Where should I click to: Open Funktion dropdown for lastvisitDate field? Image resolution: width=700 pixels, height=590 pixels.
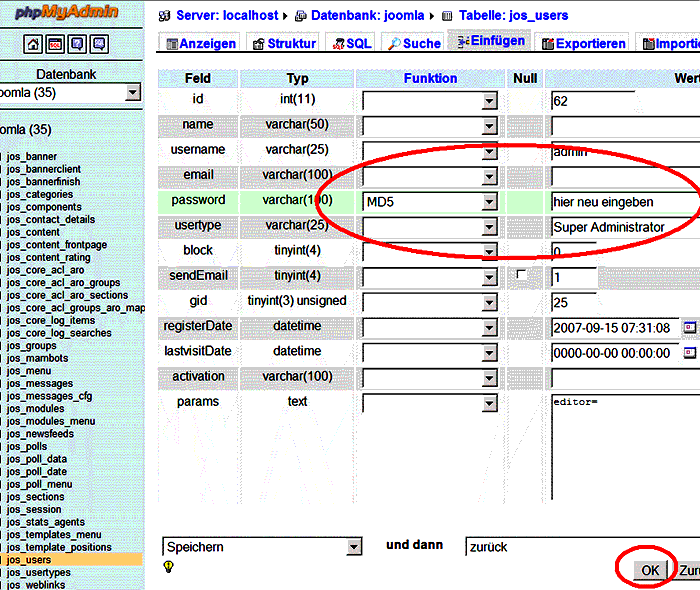point(430,353)
